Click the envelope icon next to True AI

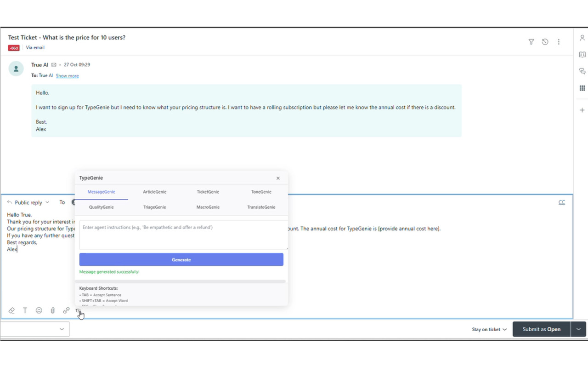[54, 65]
